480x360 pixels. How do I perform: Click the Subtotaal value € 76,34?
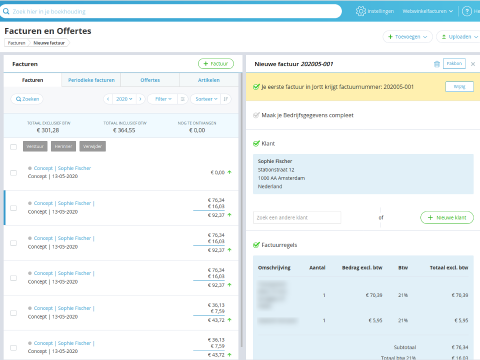click(x=460, y=347)
